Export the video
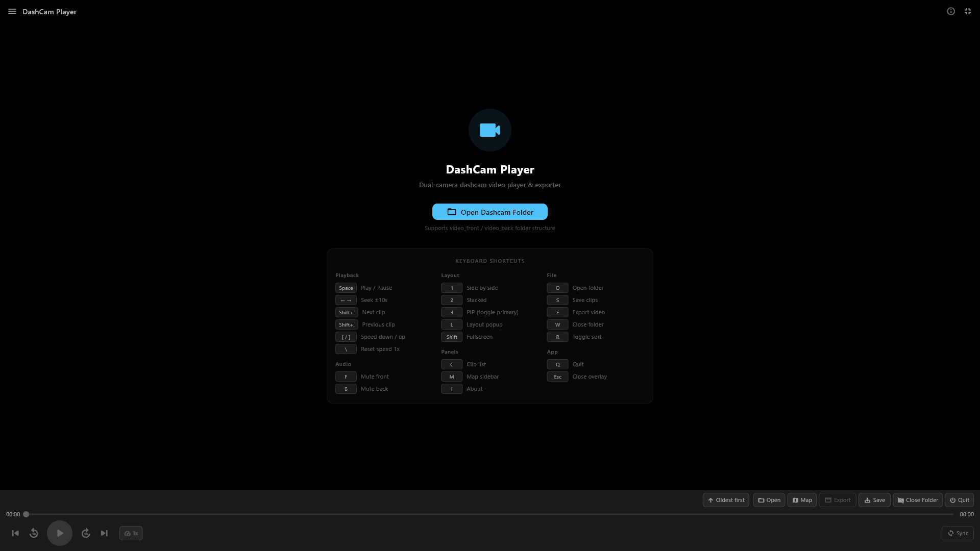 pyautogui.click(x=837, y=500)
